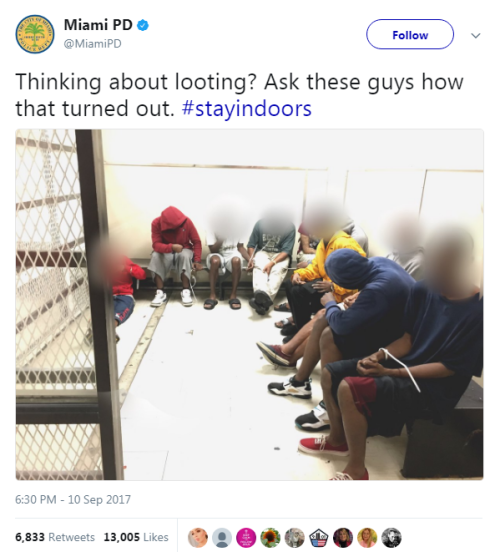The width and height of the screenshot is (500, 552).
Task: Open the cat photo liker avatar
Action: 294,538
